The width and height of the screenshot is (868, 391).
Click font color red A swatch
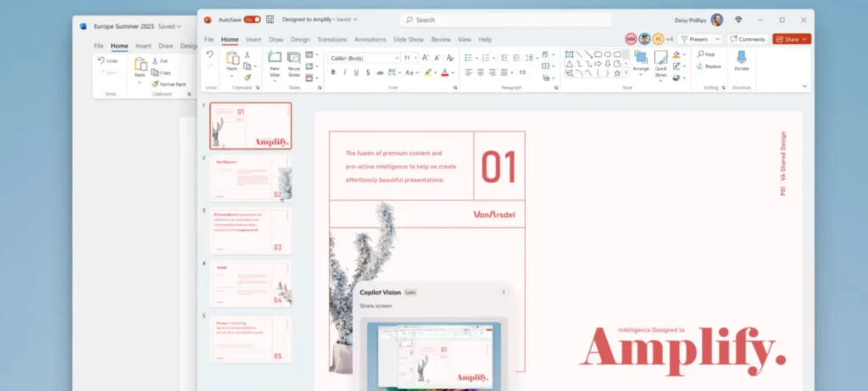444,73
